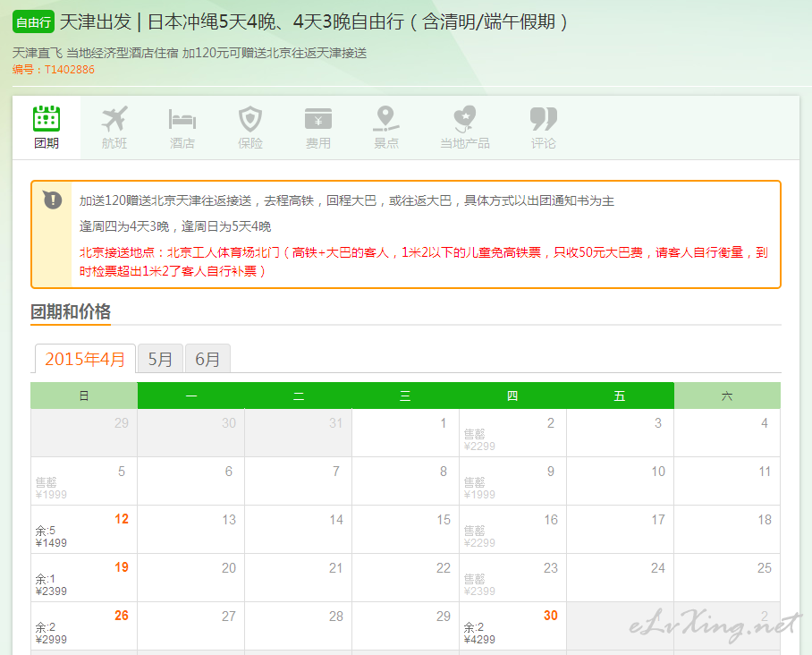Click the 一 weekday column header
The height and width of the screenshot is (655, 812).
point(191,396)
